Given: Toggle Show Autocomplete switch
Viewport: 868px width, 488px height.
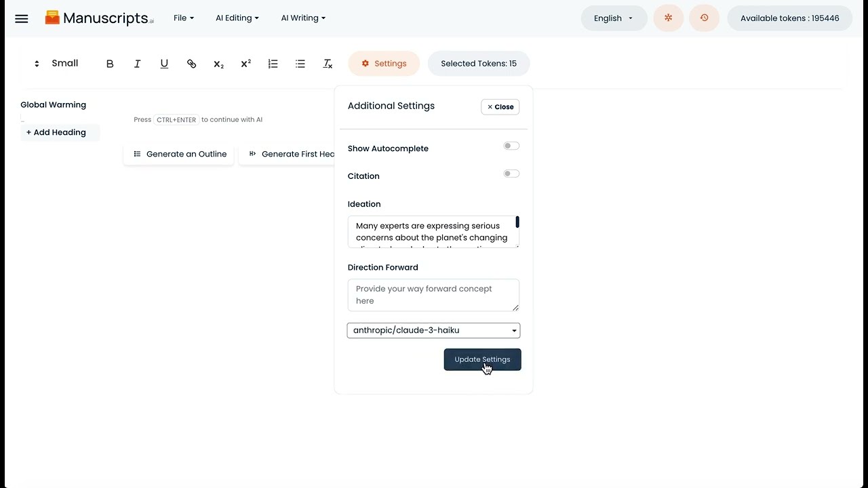Looking at the screenshot, I should (511, 146).
